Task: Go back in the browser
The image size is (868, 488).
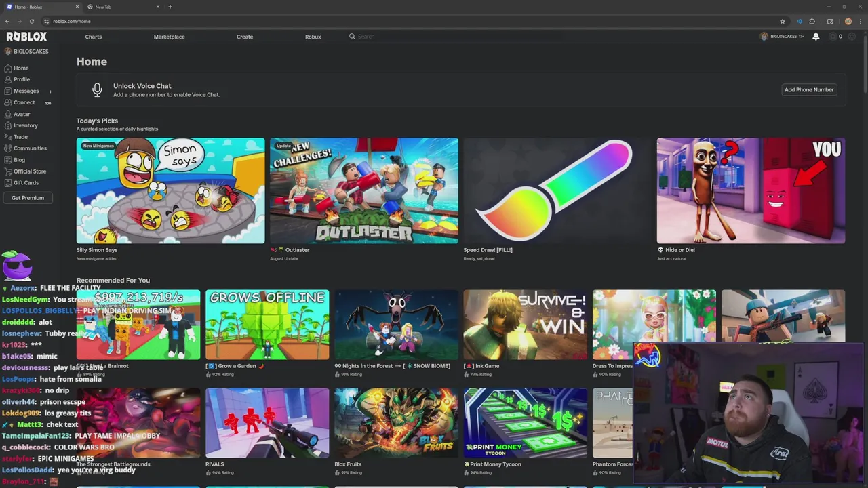Action: tap(7, 21)
